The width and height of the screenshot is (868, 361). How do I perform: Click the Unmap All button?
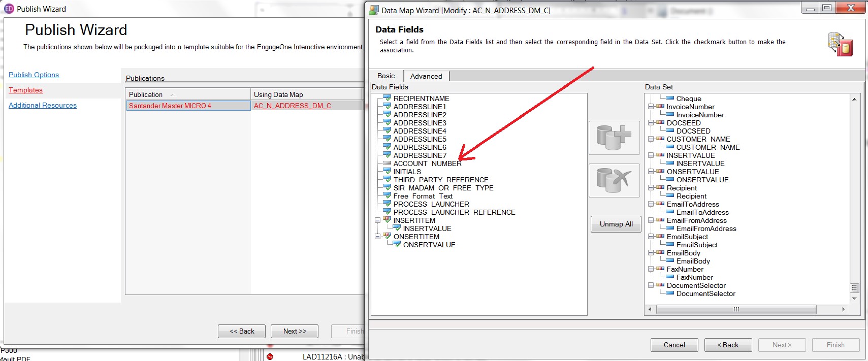pos(616,224)
